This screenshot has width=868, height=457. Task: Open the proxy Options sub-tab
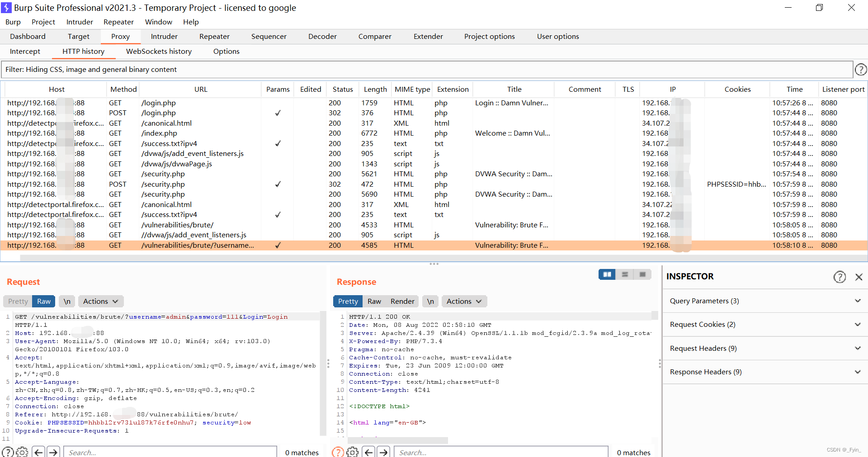pyautogui.click(x=226, y=52)
